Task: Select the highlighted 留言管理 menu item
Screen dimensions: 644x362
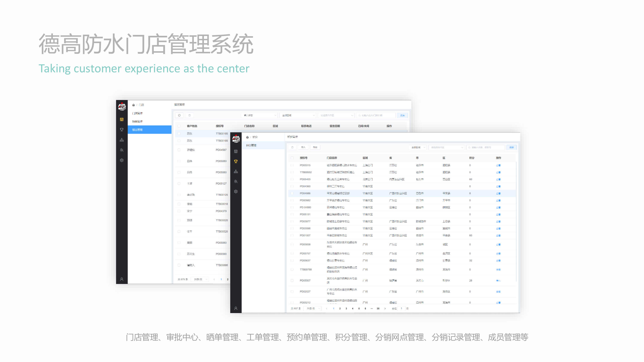Action: click(149, 130)
